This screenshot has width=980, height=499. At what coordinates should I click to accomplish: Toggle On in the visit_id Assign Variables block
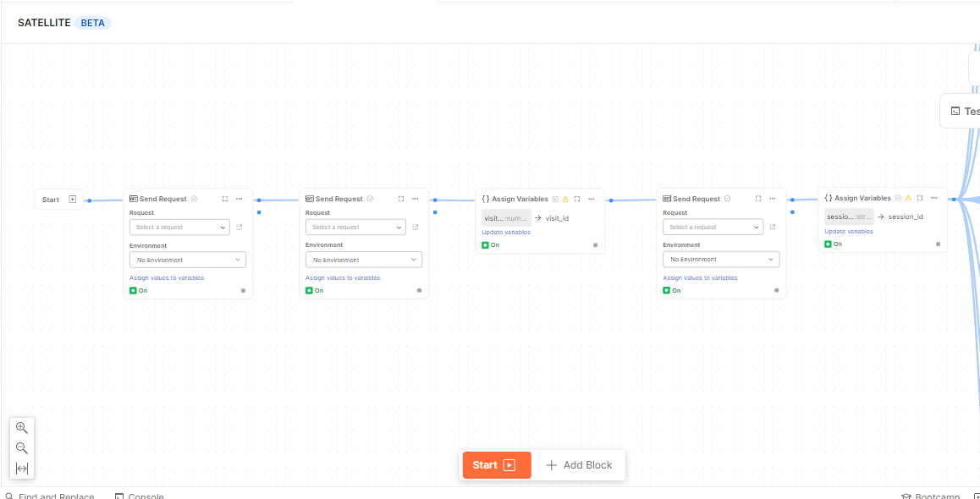(485, 244)
